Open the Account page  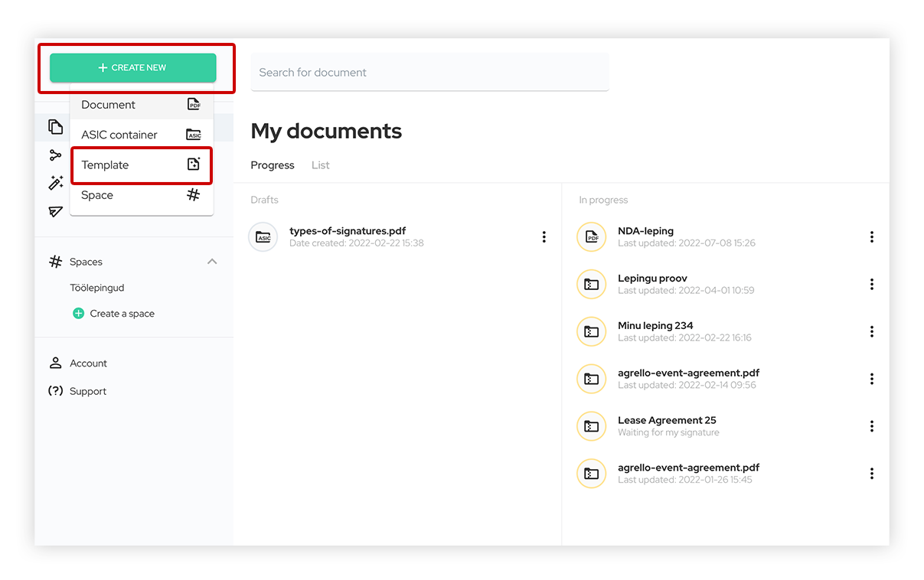[88, 363]
